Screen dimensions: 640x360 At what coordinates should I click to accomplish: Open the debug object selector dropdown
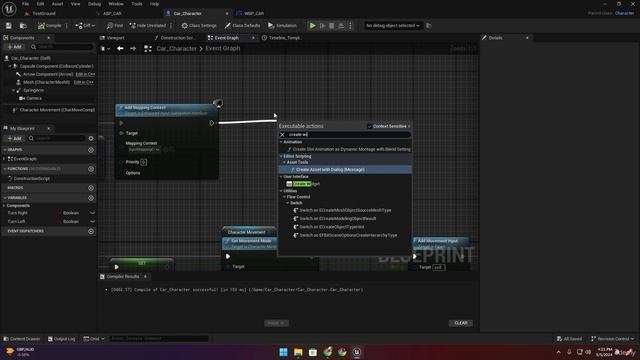tap(392, 26)
